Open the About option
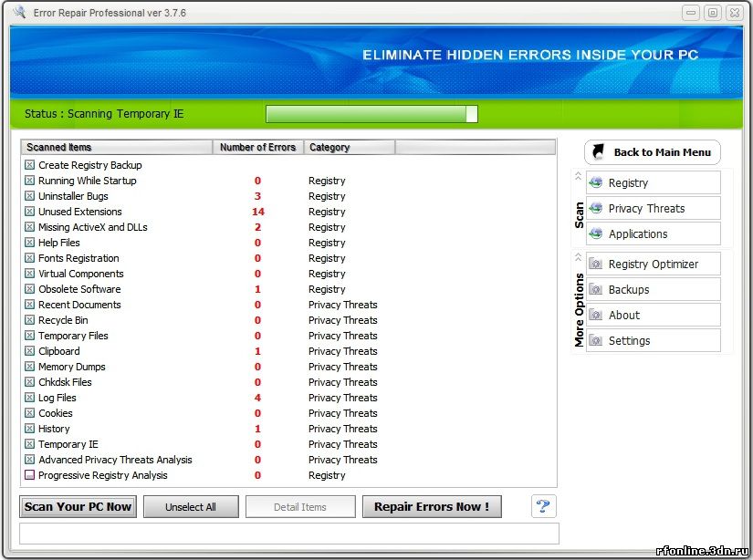This screenshot has height=560, width=753. coord(654,315)
